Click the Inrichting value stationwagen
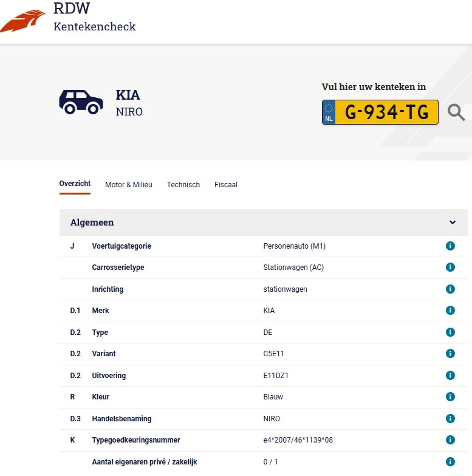This screenshot has width=472, height=476. (285, 289)
